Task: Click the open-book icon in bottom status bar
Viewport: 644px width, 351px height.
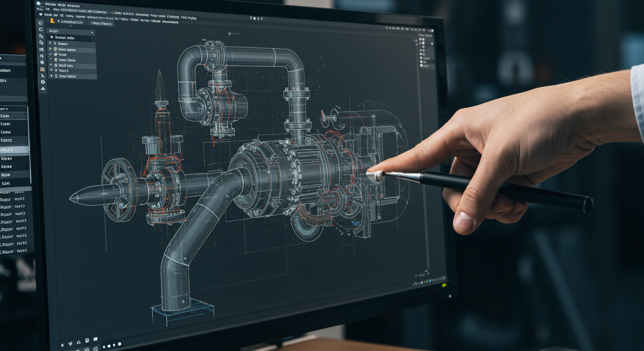Action: tap(96, 339)
